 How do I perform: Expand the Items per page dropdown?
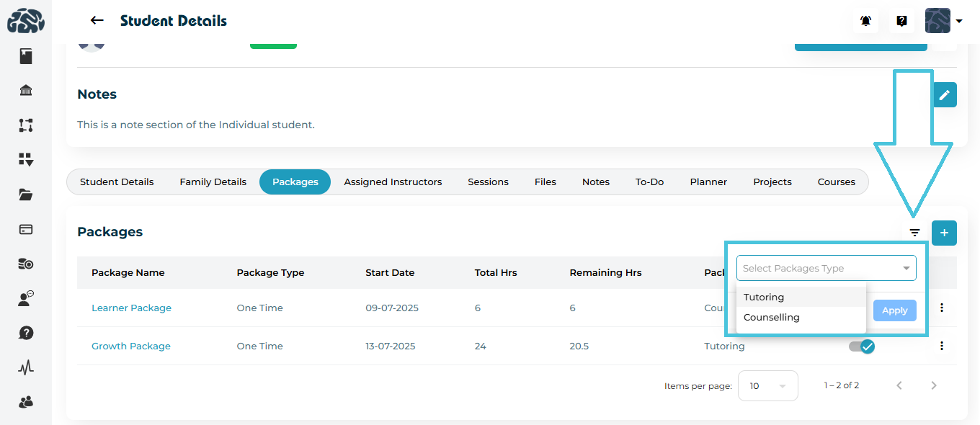(x=767, y=386)
